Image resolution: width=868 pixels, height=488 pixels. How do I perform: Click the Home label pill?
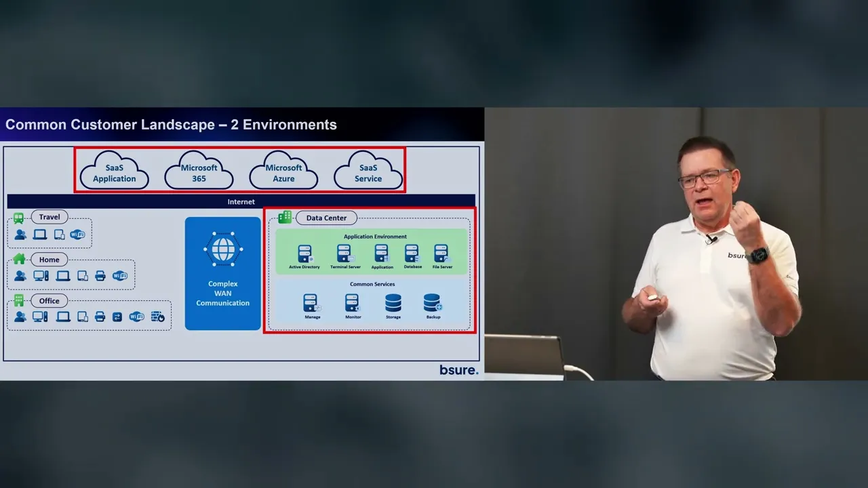50,260
